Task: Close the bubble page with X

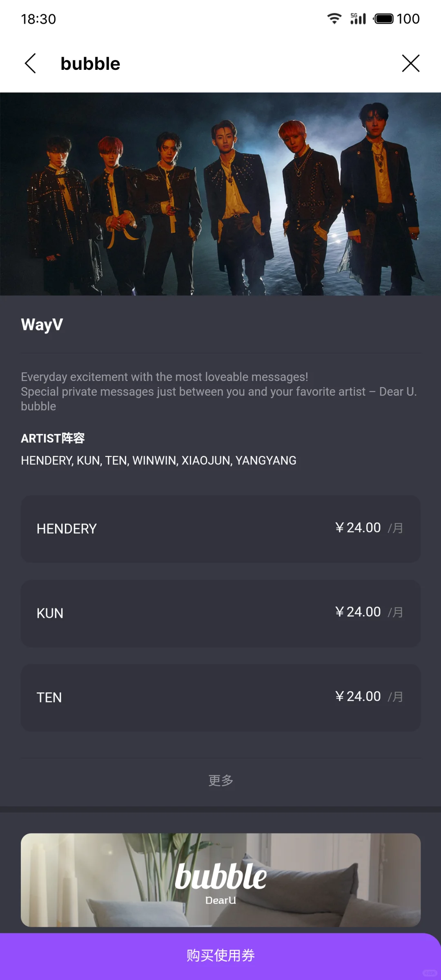Action: pos(410,64)
